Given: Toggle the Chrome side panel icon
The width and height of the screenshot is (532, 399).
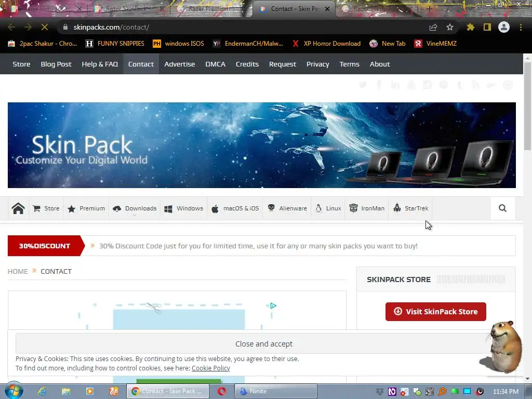Looking at the screenshot, I should tap(487, 27).
